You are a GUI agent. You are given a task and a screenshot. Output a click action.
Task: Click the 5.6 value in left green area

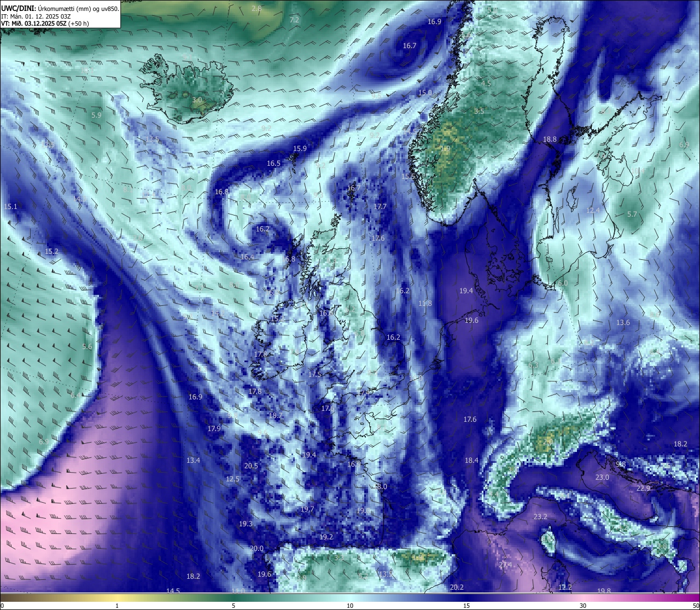pos(87,347)
